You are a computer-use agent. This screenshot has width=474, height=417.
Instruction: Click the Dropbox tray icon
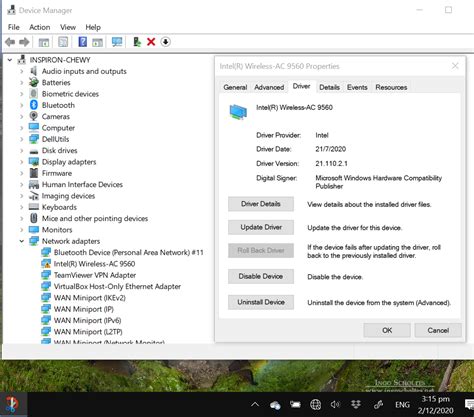pyautogui.click(x=356, y=405)
